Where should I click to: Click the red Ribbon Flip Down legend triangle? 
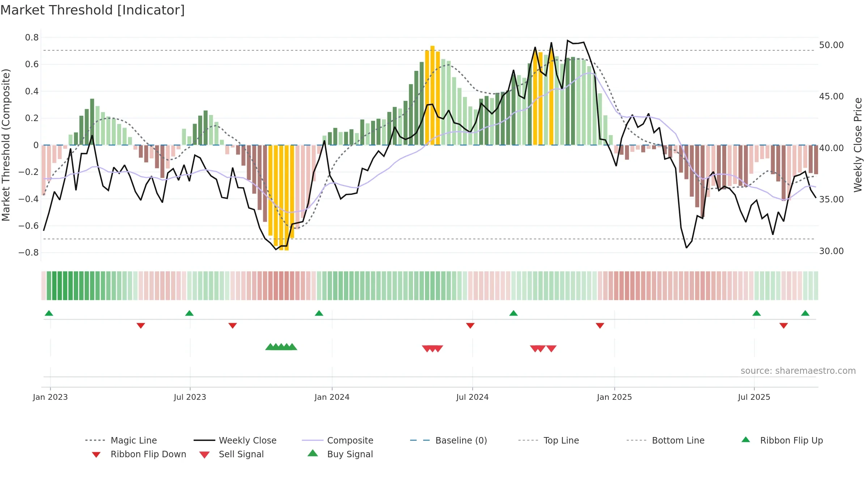point(96,455)
